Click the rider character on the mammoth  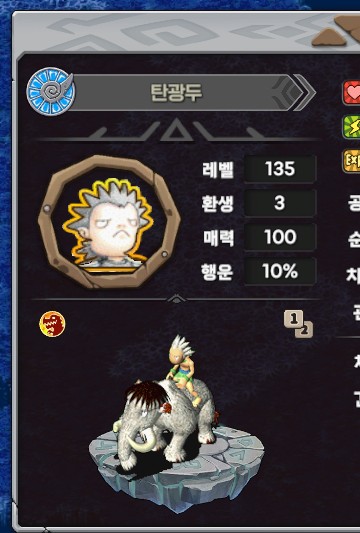(182, 369)
